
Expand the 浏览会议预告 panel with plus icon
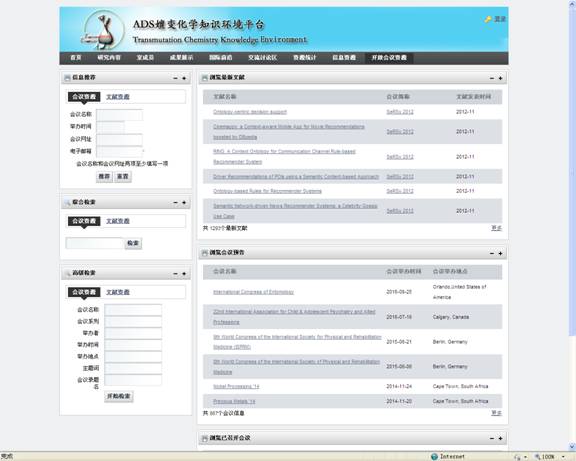click(x=500, y=253)
